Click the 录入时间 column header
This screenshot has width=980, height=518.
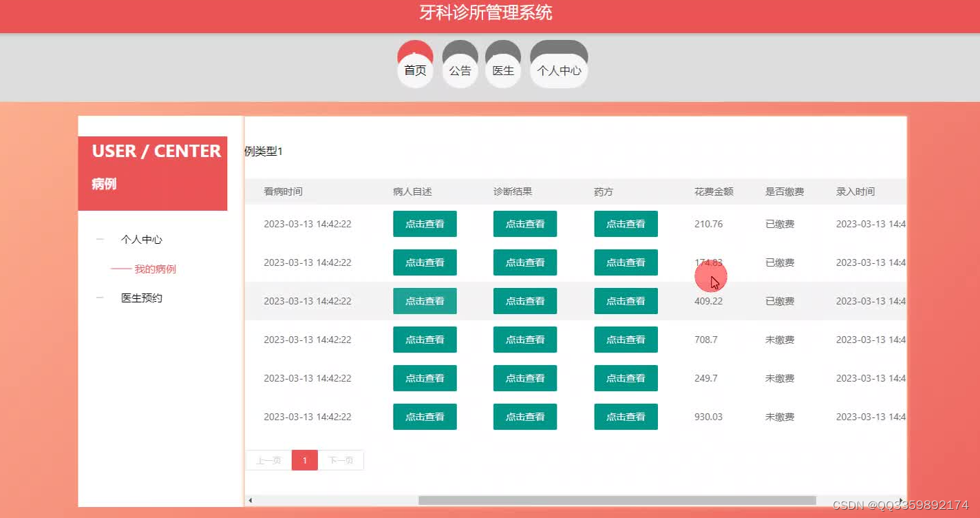[x=855, y=191]
